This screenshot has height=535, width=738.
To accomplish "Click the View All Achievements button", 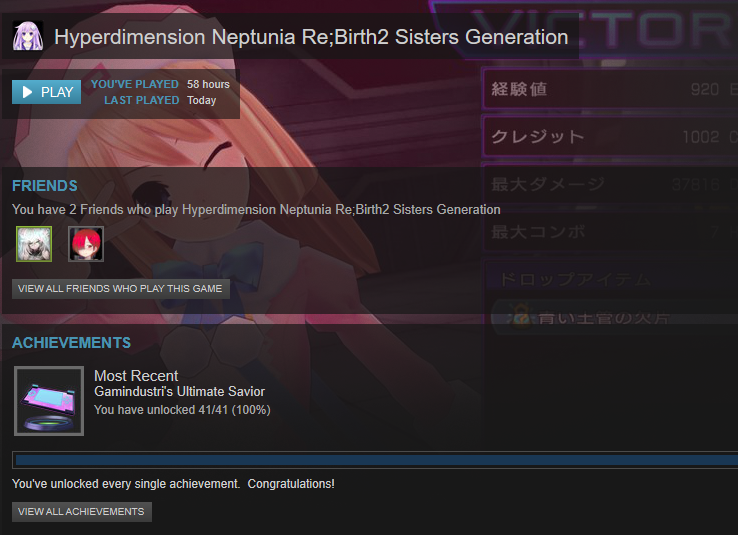I will click(81, 512).
